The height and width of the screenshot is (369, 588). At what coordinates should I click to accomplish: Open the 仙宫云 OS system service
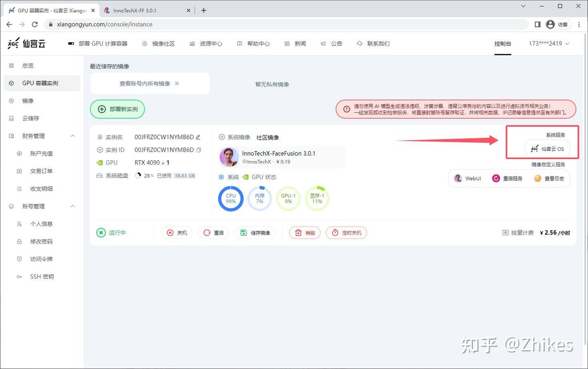547,149
